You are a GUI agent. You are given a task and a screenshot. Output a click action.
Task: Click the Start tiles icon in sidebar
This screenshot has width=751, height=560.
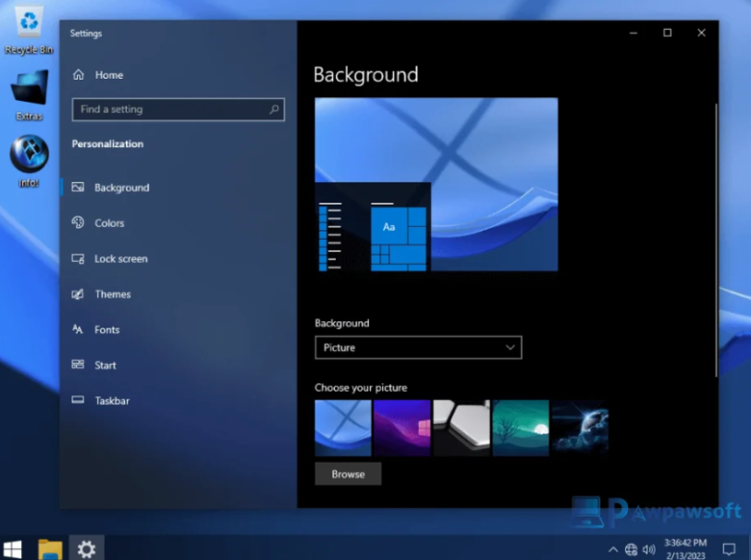tap(78, 365)
